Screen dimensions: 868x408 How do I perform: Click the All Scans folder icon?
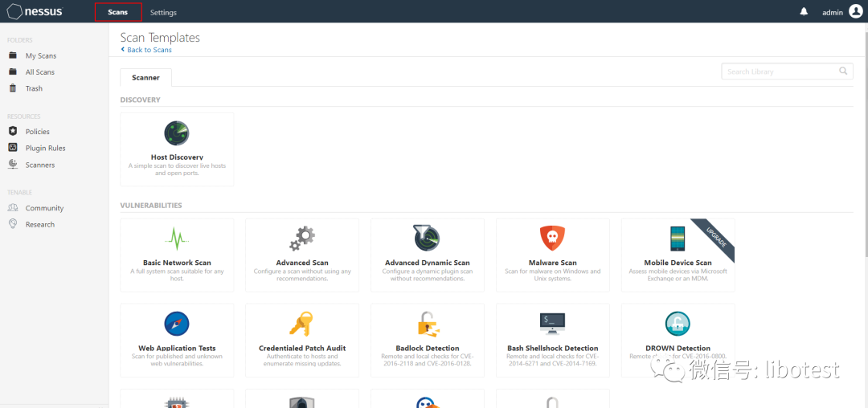(x=13, y=71)
